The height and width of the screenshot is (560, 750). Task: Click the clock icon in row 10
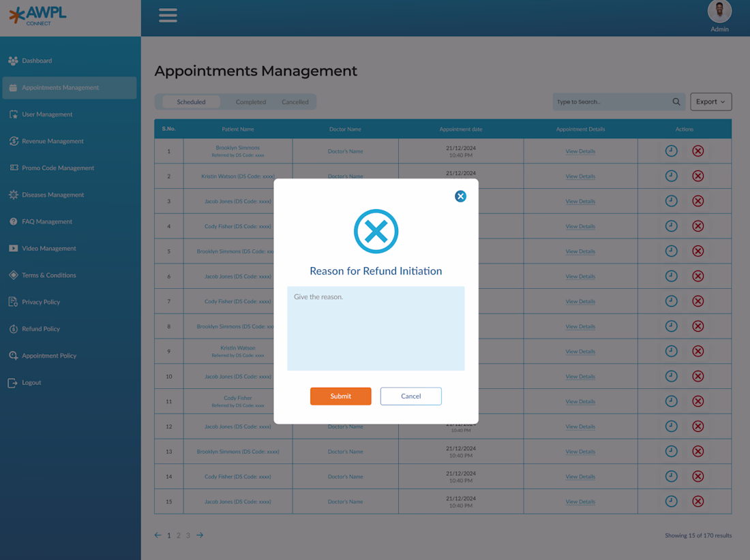(671, 376)
